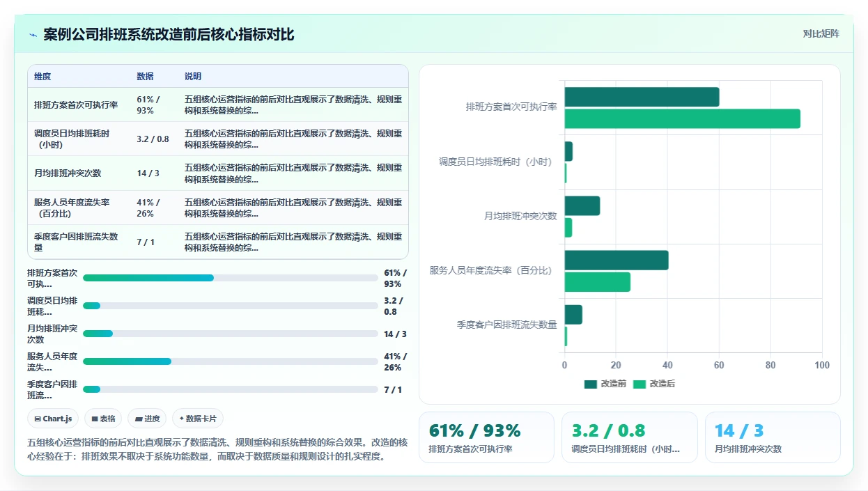Image resolution: width=868 pixels, height=491 pixels.
Task: Open the 14 / 3 data card
Action: pos(773,437)
